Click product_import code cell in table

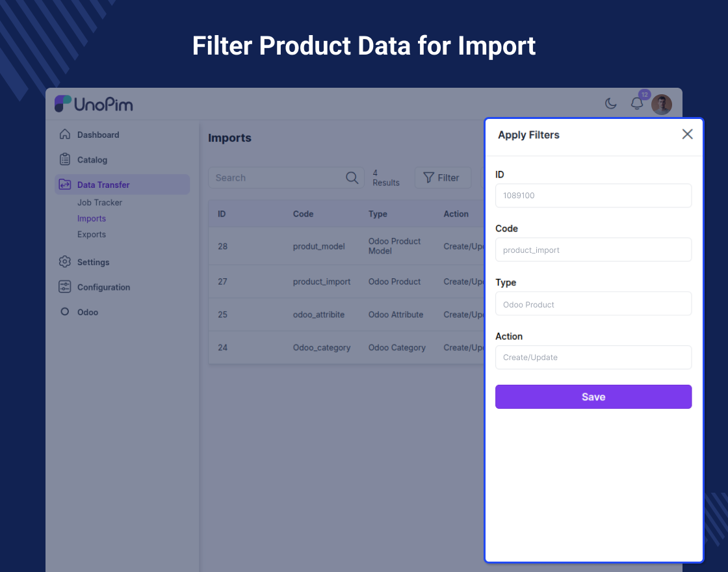(322, 282)
